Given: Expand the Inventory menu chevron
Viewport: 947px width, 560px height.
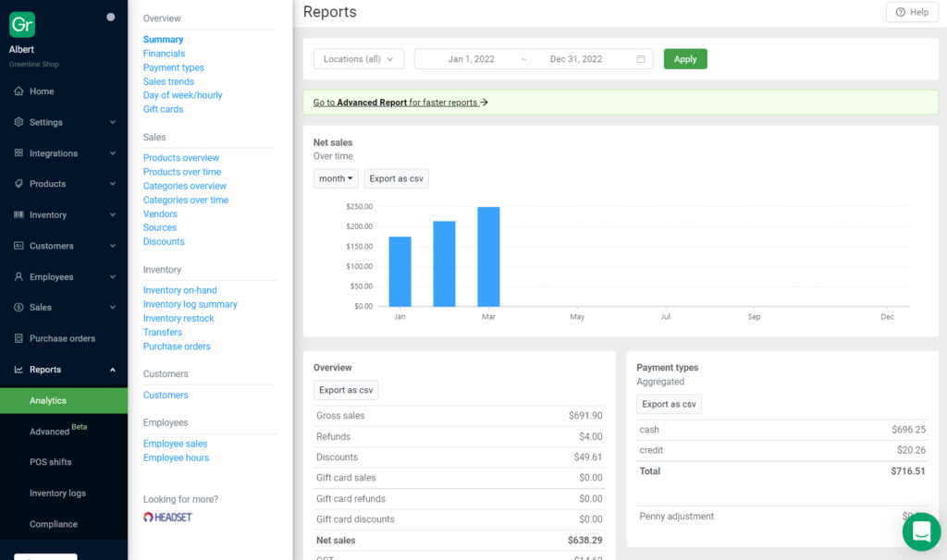Looking at the screenshot, I should (x=113, y=214).
